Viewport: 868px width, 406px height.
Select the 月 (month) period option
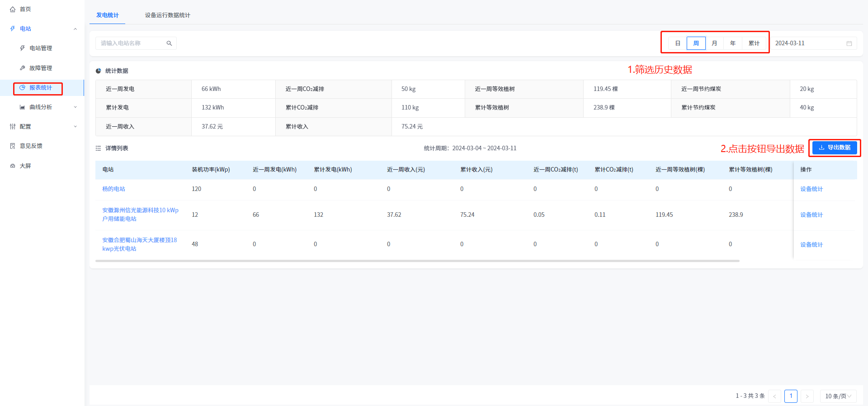[x=714, y=43]
